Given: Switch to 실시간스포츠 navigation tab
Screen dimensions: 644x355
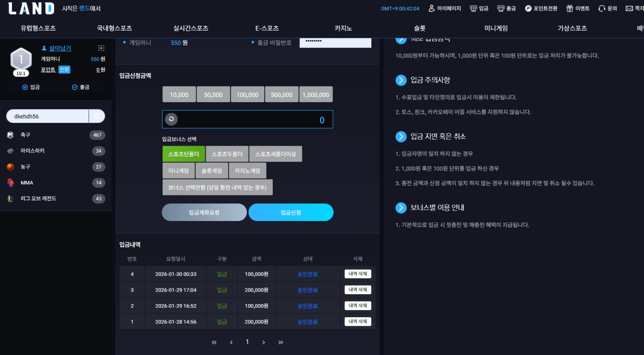Looking at the screenshot, I should [x=191, y=28].
